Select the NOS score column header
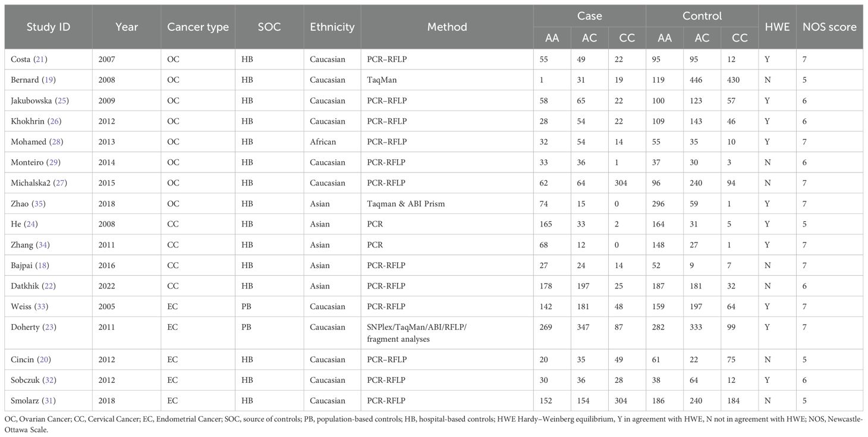 click(x=829, y=27)
